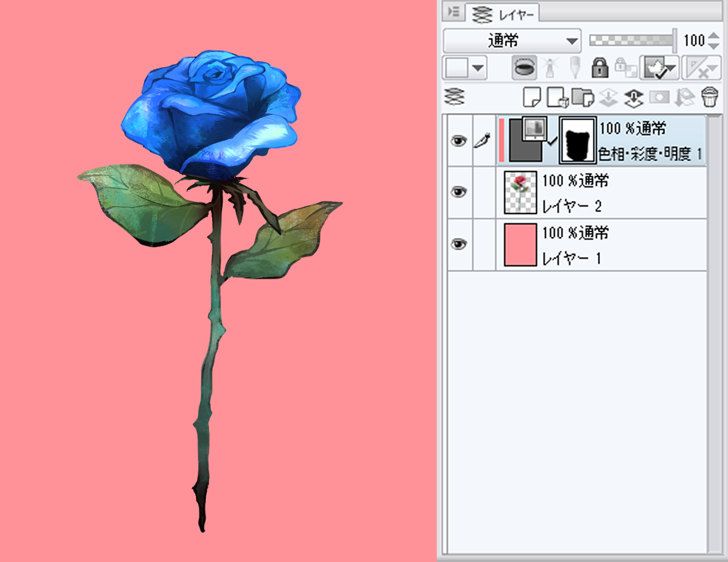728x562 pixels.
Task: Delete the selected layer with trash icon
Action: click(709, 97)
